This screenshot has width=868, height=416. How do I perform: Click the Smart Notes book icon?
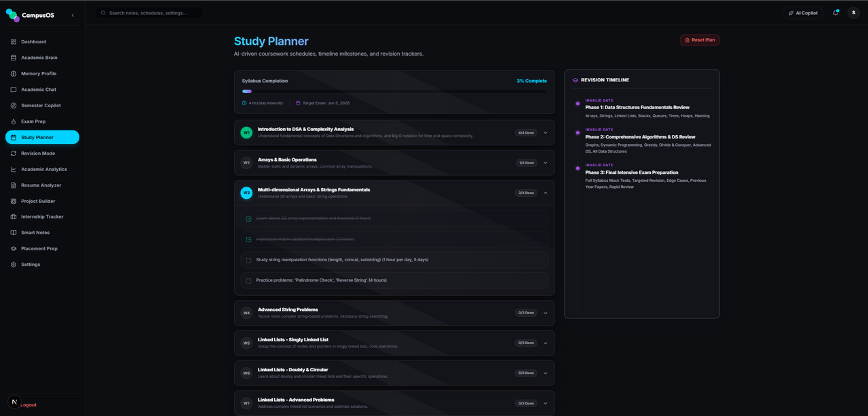tap(14, 233)
